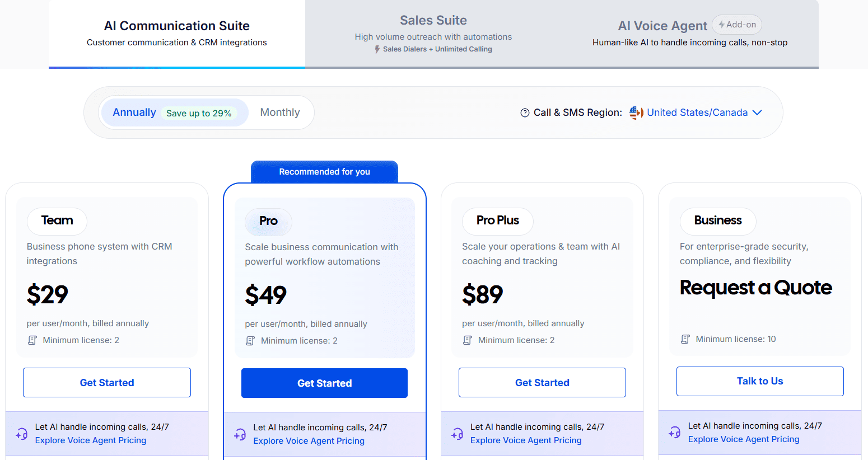Click Team plan minimum license icon
Viewport: 868px width, 460px height.
[x=32, y=340]
